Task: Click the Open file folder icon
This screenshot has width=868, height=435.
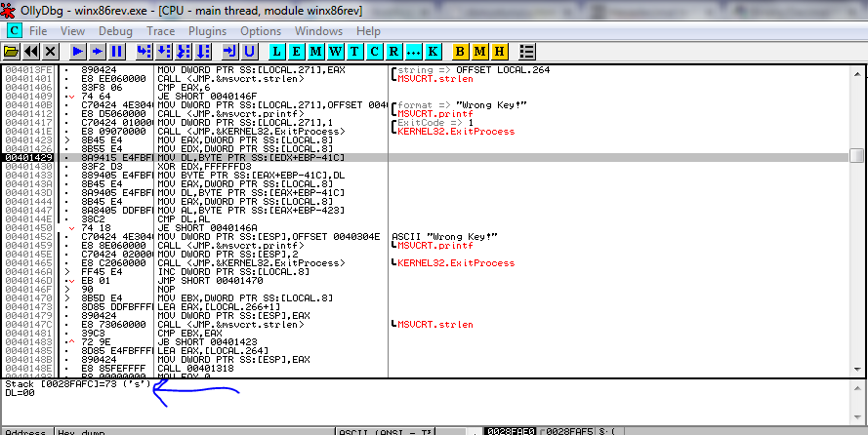Action: (x=11, y=52)
